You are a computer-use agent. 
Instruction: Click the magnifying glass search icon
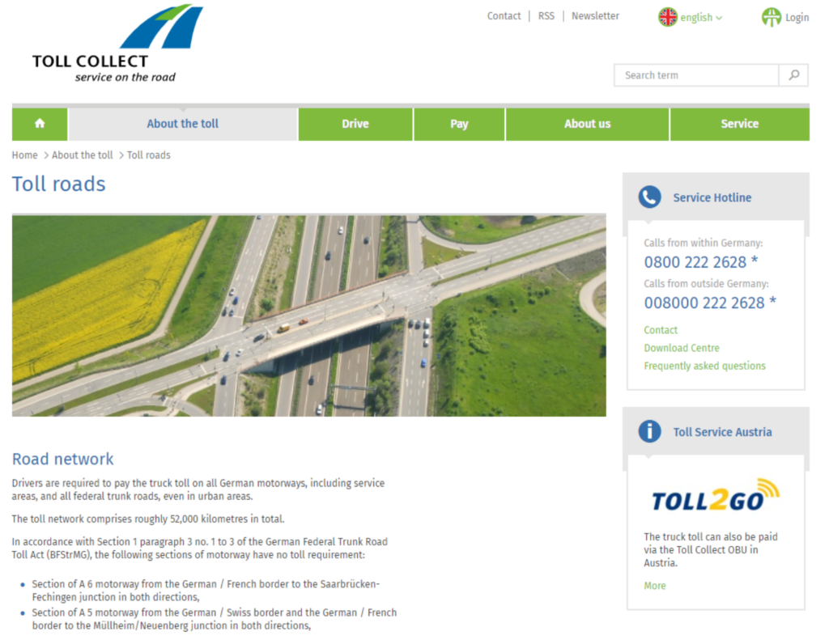793,75
